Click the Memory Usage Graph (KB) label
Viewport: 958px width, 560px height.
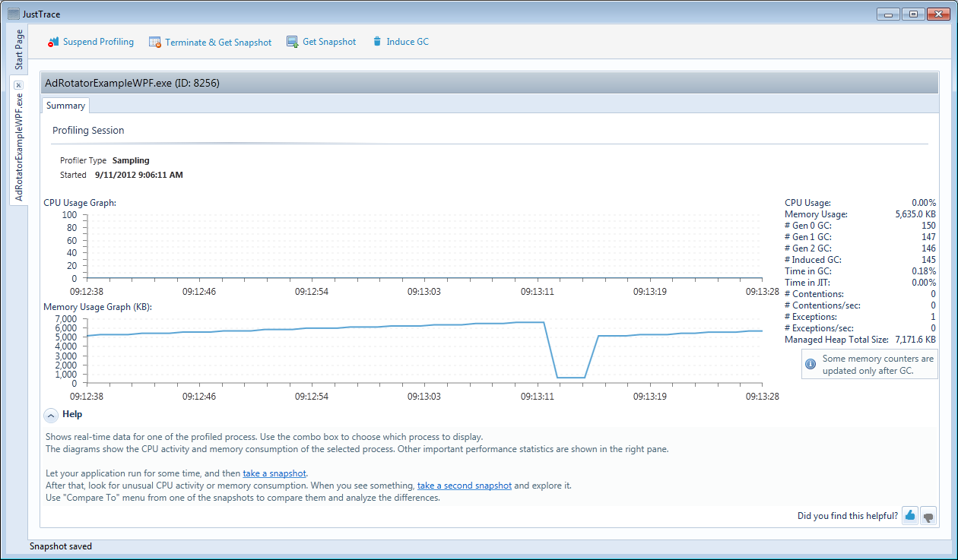coord(97,307)
